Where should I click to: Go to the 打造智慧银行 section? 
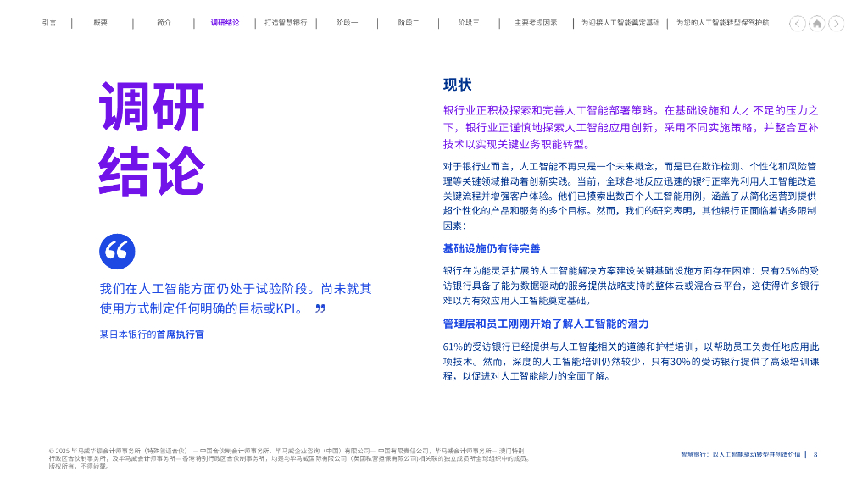286,23
